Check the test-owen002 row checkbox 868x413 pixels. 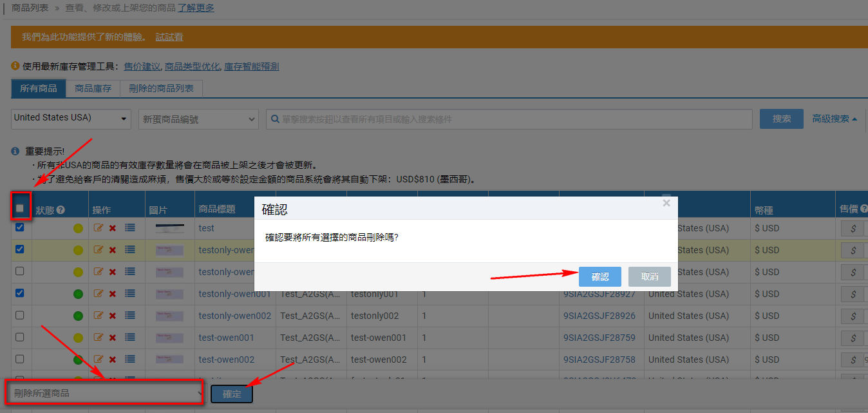(20, 359)
